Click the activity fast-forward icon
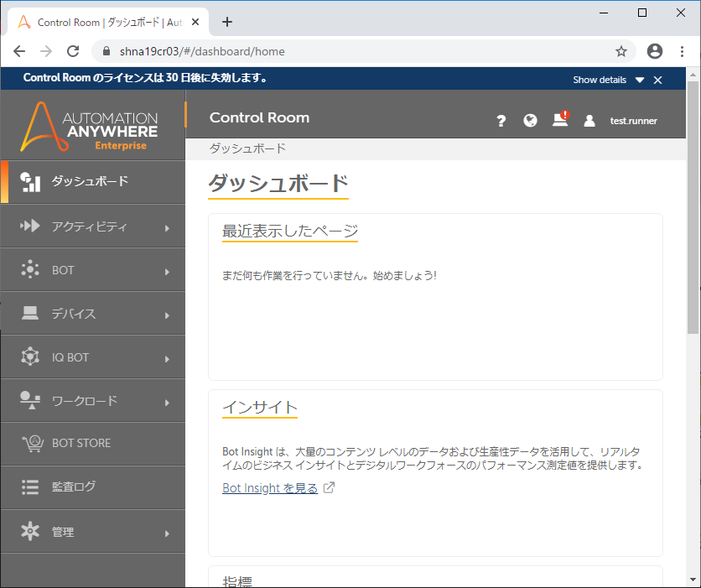 30,226
